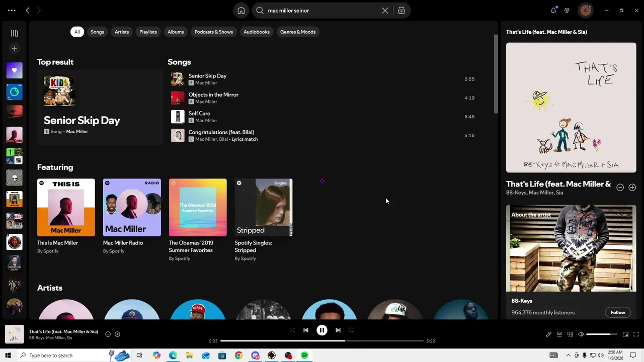Enter full screen player mode
The height and width of the screenshot is (362, 644).
point(636,334)
